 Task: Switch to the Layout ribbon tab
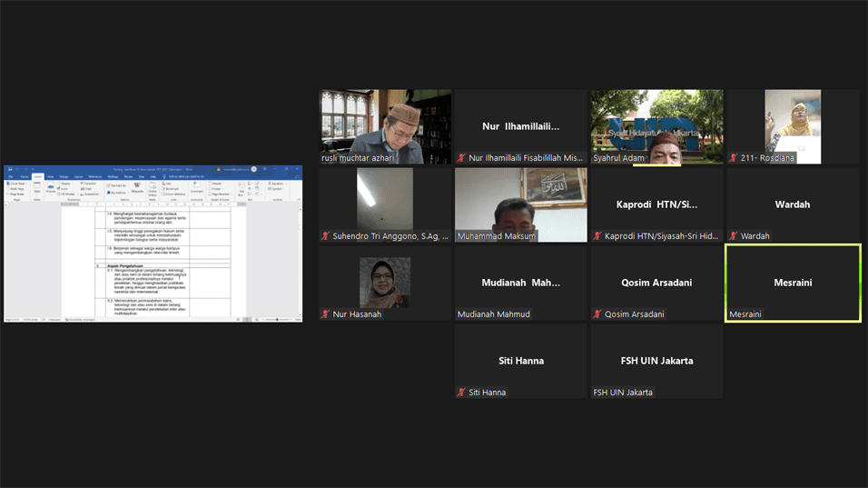78,176
